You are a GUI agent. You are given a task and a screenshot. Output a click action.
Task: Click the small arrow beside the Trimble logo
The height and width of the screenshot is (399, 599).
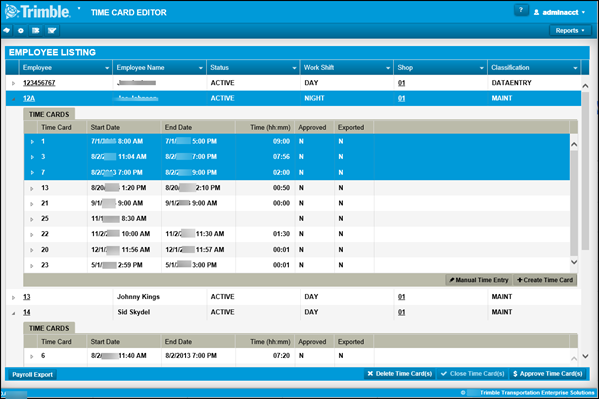click(x=79, y=8)
